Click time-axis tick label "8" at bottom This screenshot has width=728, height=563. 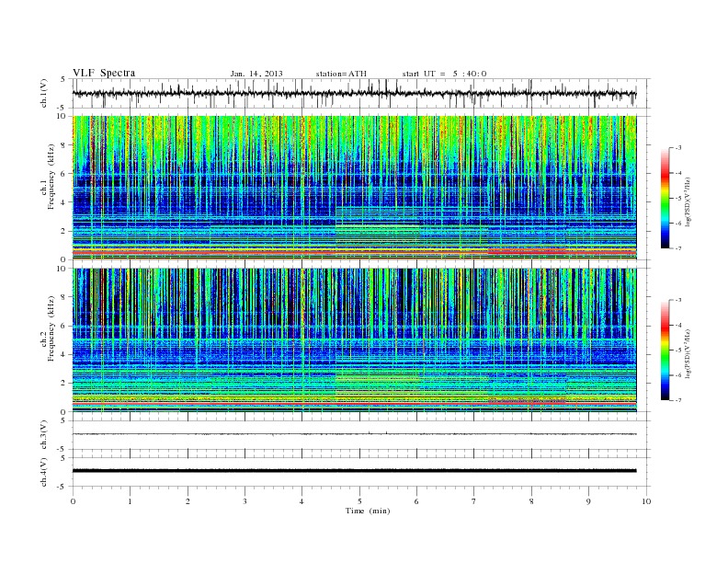point(531,501)
